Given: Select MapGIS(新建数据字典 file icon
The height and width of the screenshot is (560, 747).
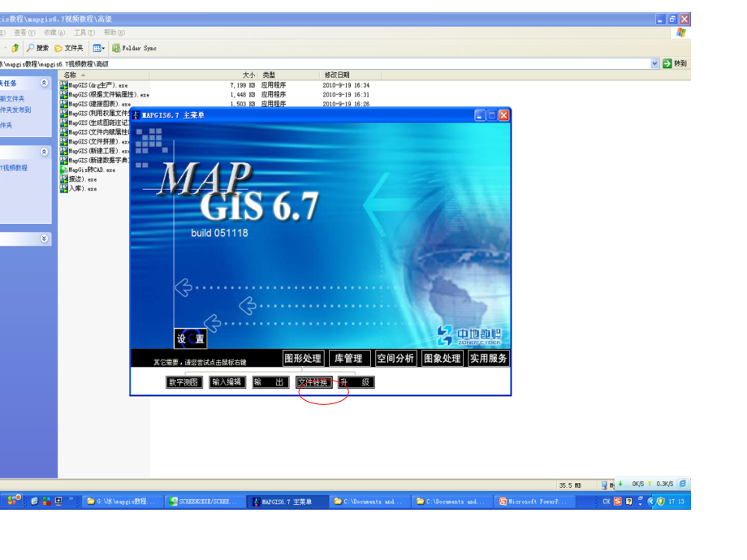Looking at the screenshot, I should pos(64,160).
